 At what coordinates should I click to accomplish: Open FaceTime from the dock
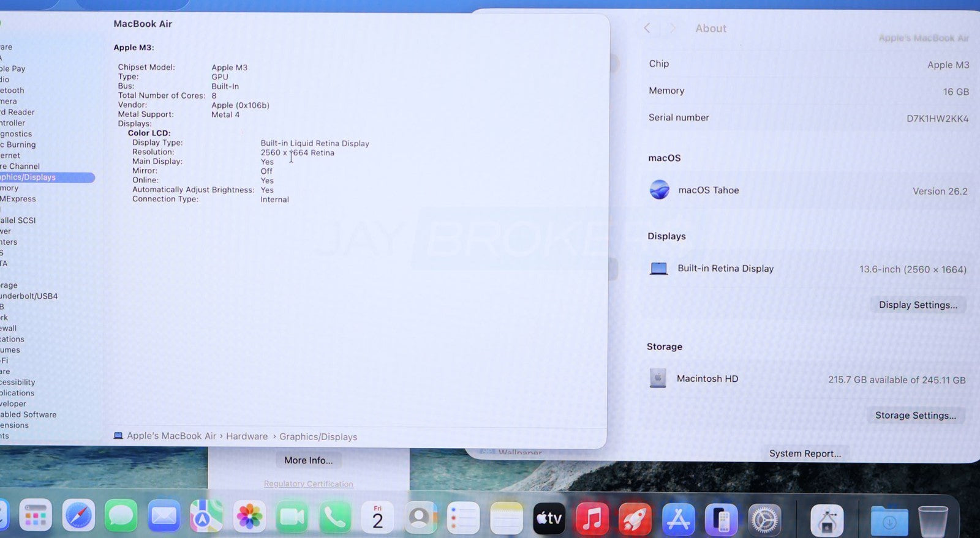(292, 518)
